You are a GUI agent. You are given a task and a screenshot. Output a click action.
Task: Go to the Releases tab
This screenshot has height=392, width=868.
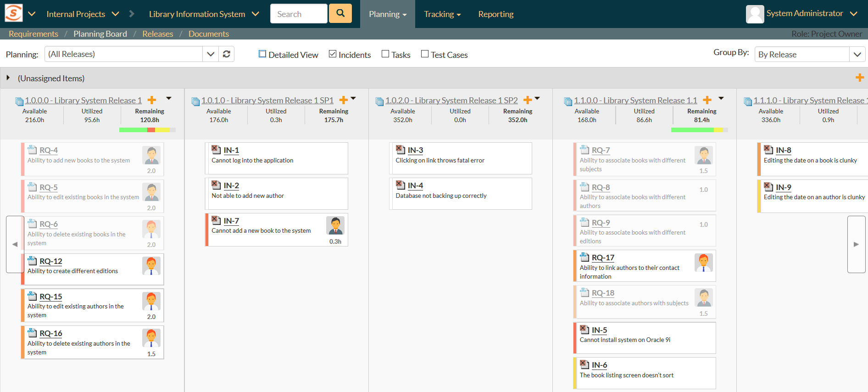(x=158, y=34)
